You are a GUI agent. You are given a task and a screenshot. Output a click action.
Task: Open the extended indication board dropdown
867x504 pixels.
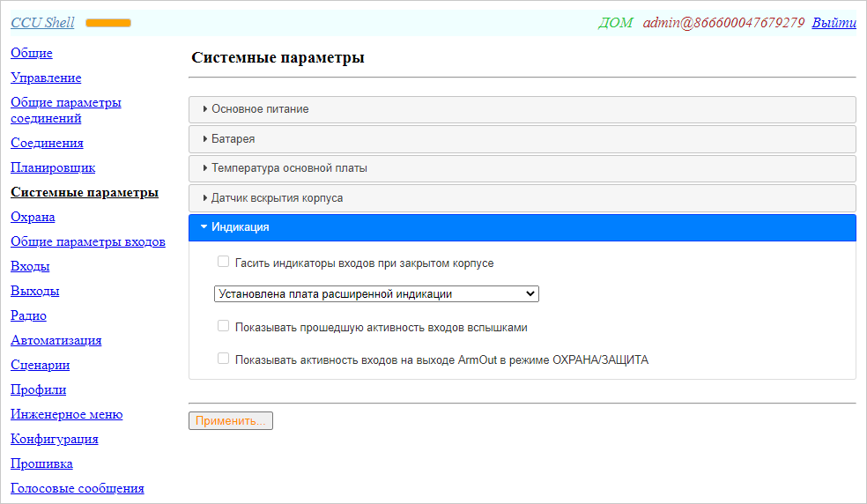coord(375,293)
